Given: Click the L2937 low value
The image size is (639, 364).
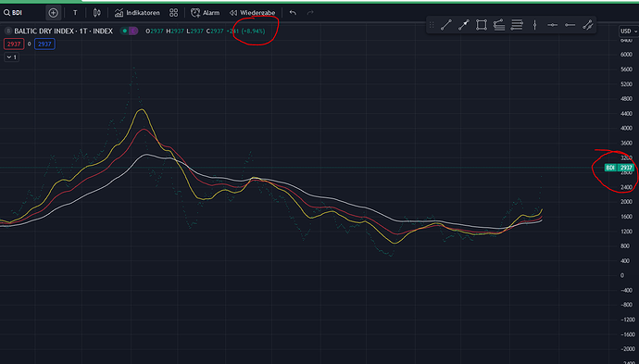Looking at the screenshot, I should click(194, 31).
